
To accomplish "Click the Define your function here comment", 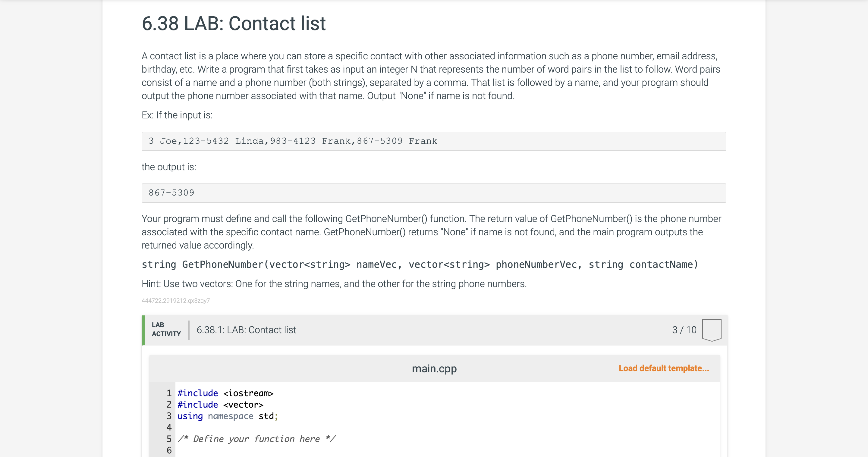I will (x=256, y=439).
